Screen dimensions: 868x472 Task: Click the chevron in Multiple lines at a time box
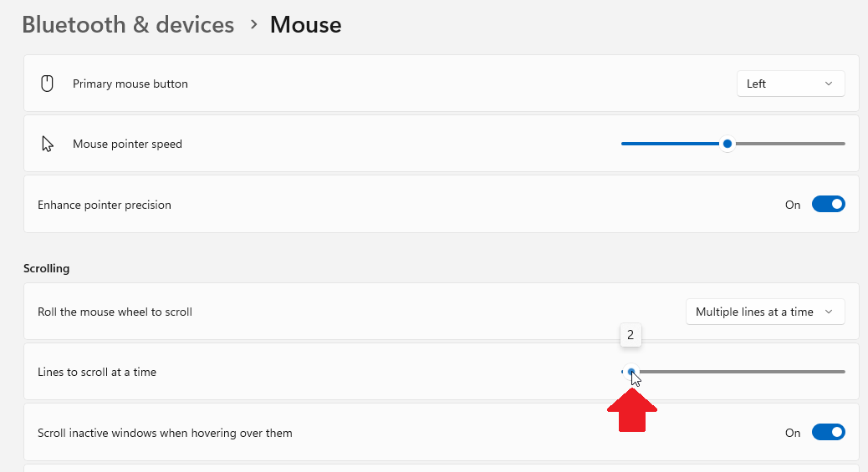828,312
